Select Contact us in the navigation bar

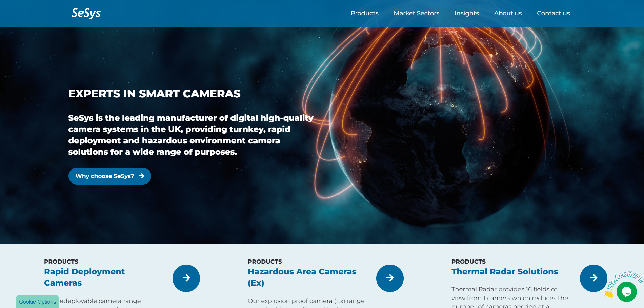[553, 13]
